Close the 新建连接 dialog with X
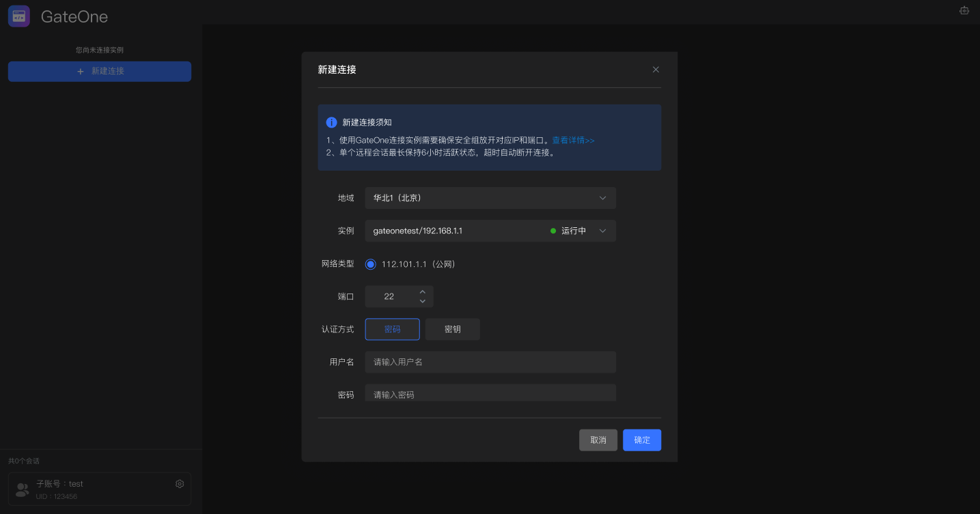This screenshot has height=514, width=980. pos(656,70)
